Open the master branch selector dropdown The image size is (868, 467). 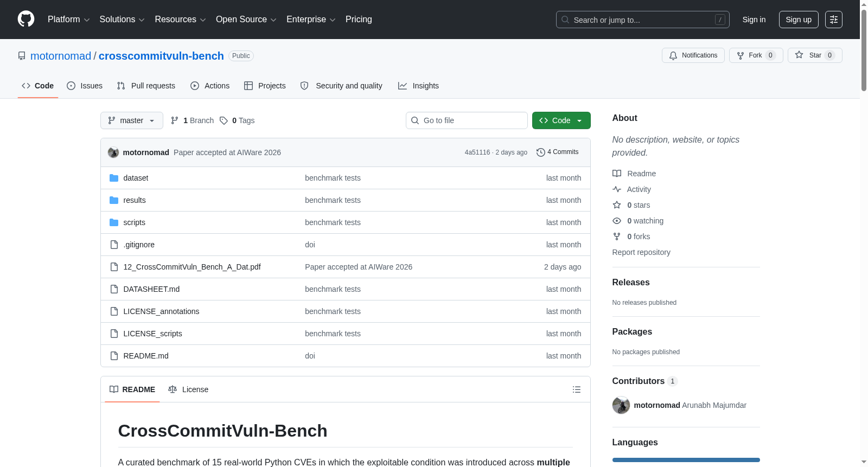pos(132,120)
